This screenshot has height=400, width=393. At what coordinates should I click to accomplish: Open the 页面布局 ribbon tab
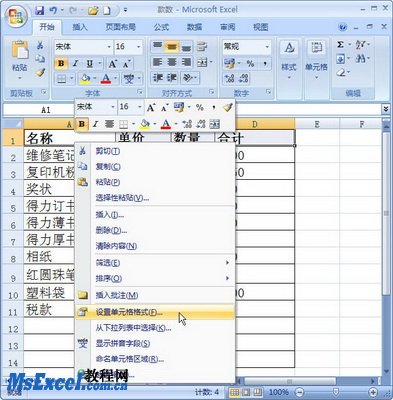coord(121,27)
